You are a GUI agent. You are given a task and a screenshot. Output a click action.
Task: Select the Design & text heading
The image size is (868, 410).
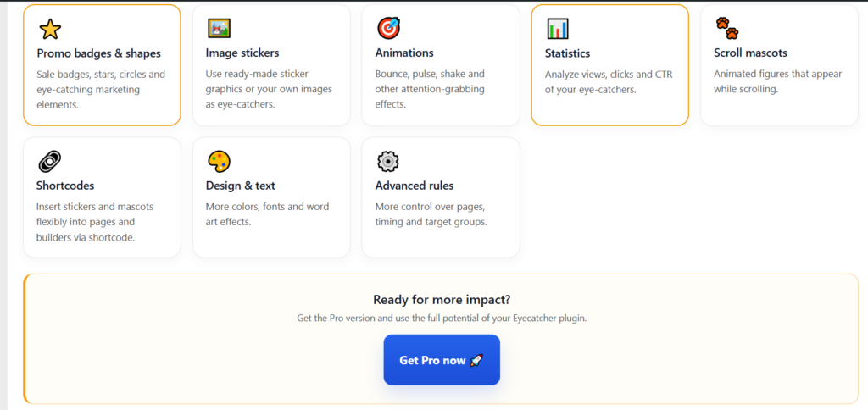[241, 186]
